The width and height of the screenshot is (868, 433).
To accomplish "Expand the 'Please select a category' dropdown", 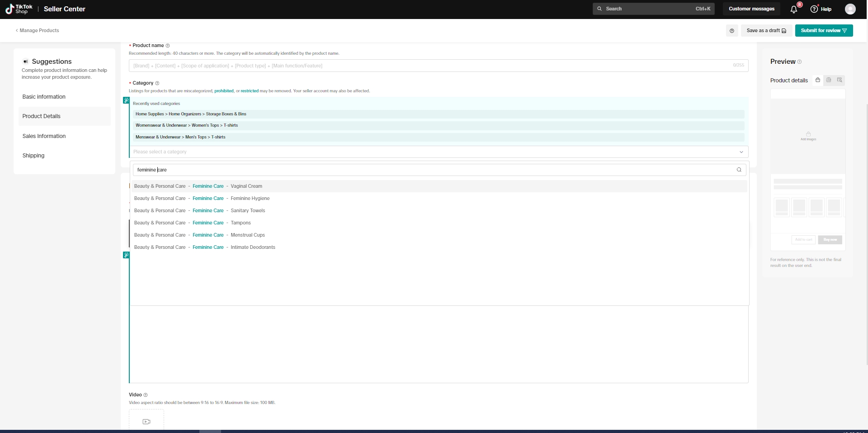I will pyautogui.click(x=438, y=152).
